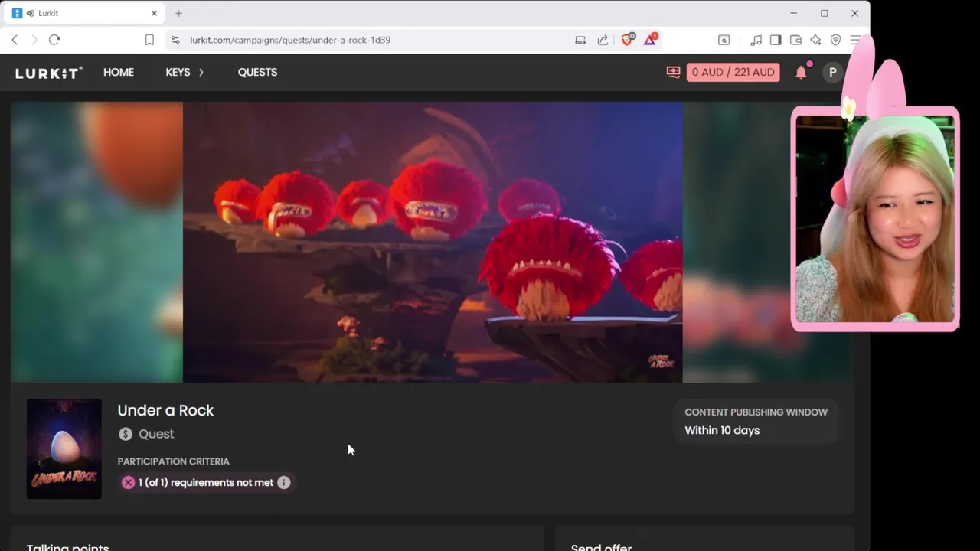
Task: Open Brave Rewards triangle icon
Action: 650,39
